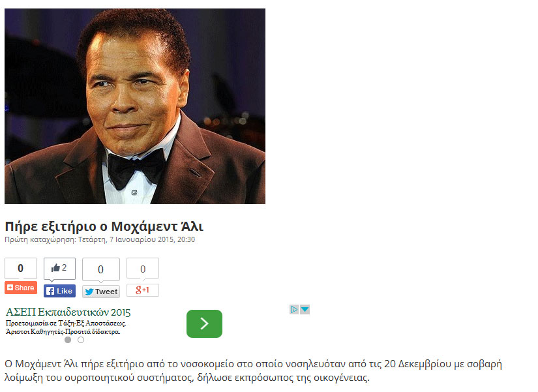Click the Facebook logo icon in Like button

point(50,291)
